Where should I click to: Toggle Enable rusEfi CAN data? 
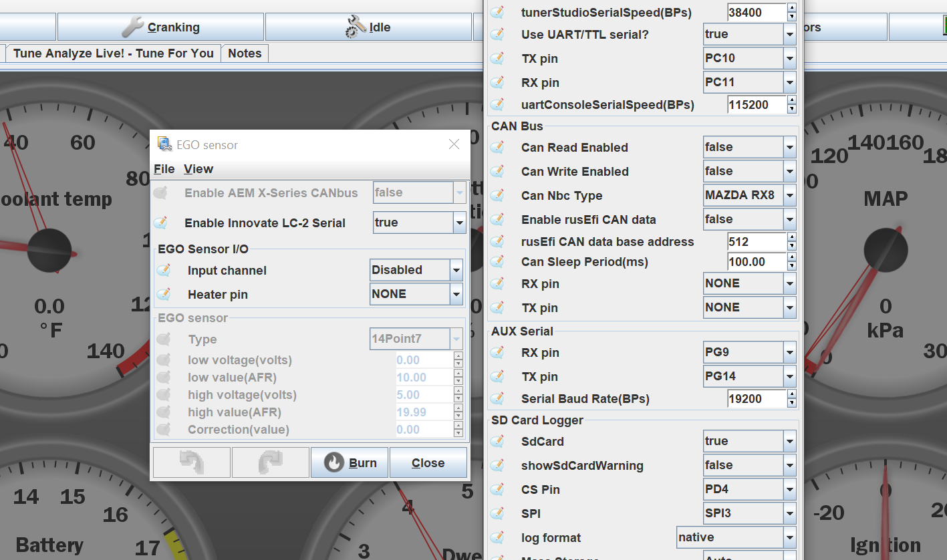(x=789, y=219)
